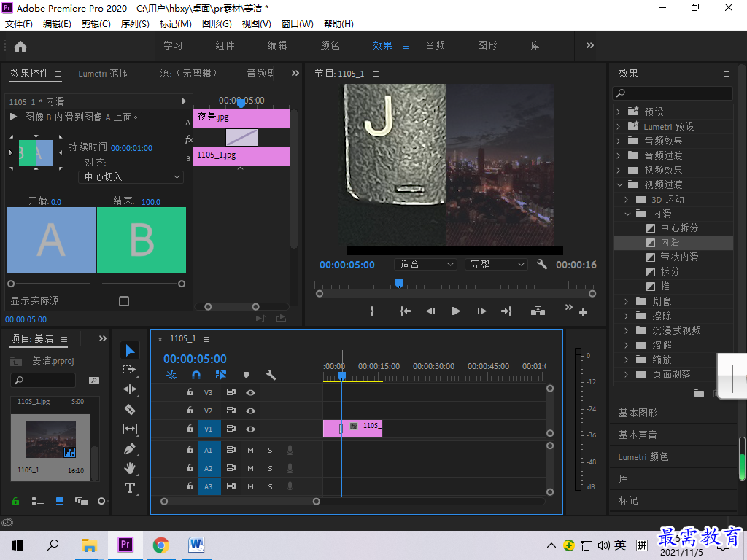Select the Pen tool

click(x=130, y=448)
